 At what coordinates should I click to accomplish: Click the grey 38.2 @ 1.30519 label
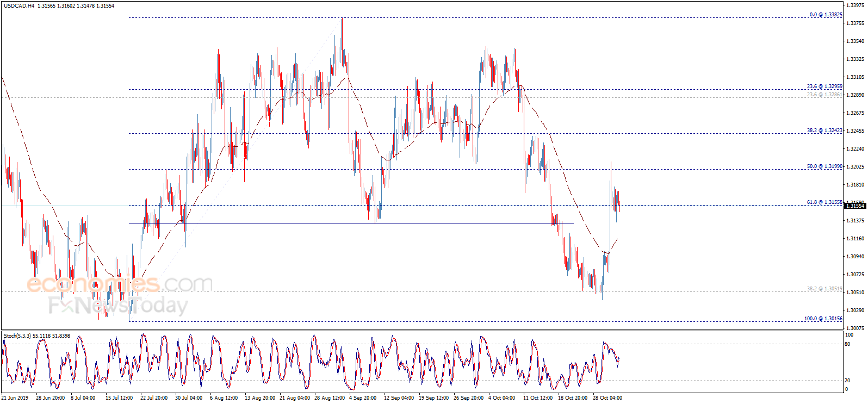coord(824,289)
